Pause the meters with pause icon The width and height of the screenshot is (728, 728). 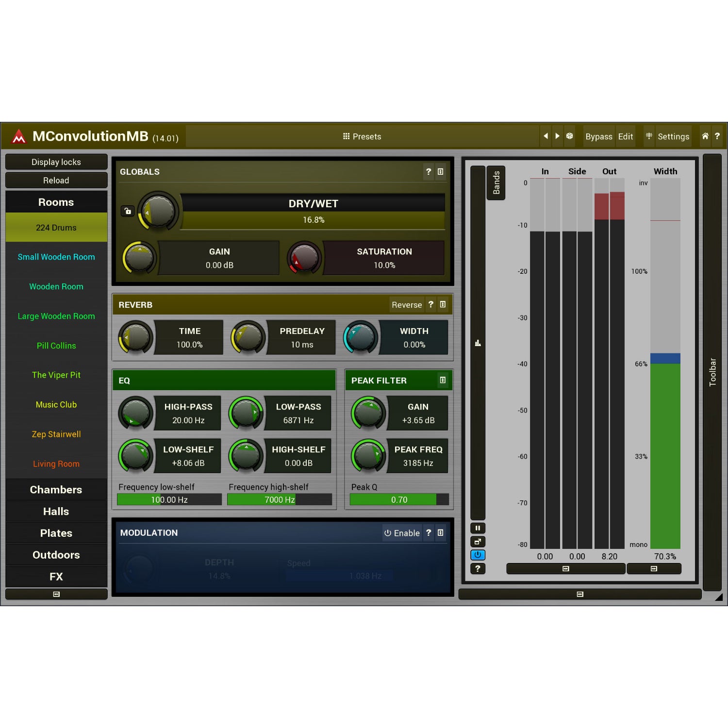478,528
